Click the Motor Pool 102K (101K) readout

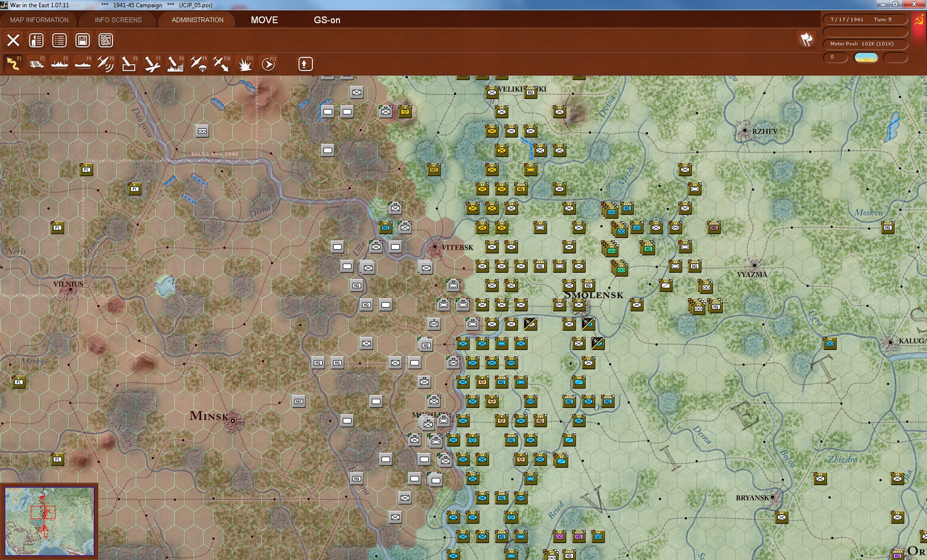click(865, 44)
